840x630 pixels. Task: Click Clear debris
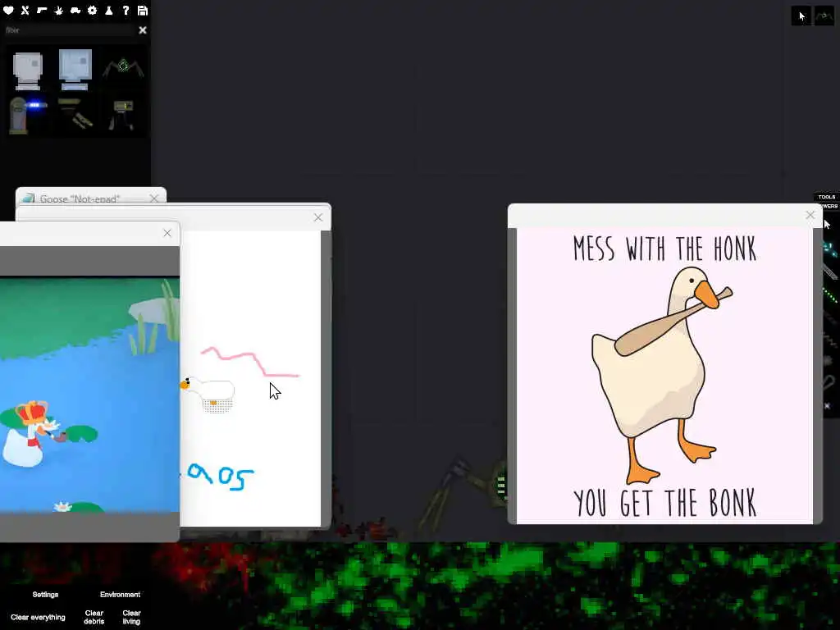pyautogui.click(x=94, y=617)
